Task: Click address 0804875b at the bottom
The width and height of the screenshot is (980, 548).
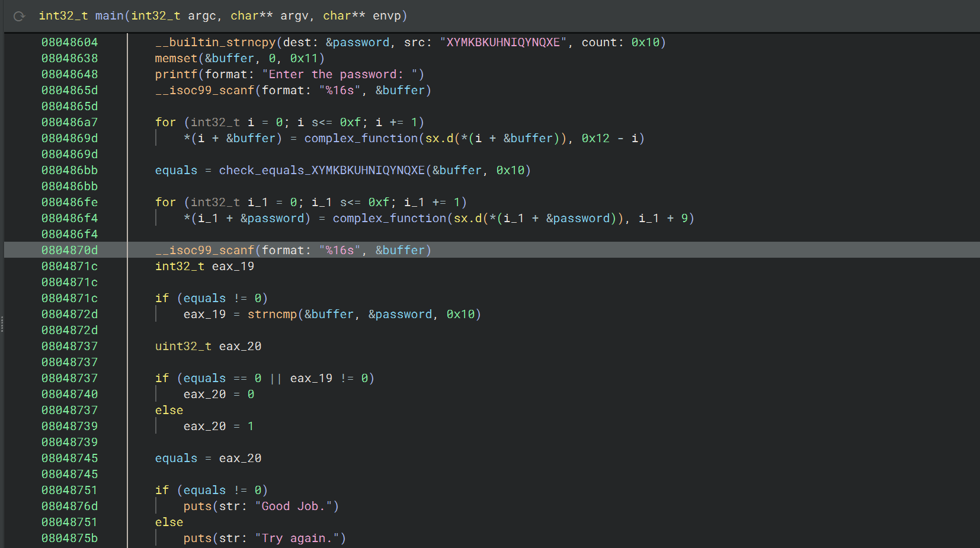Action: click(x=69, y=539)
